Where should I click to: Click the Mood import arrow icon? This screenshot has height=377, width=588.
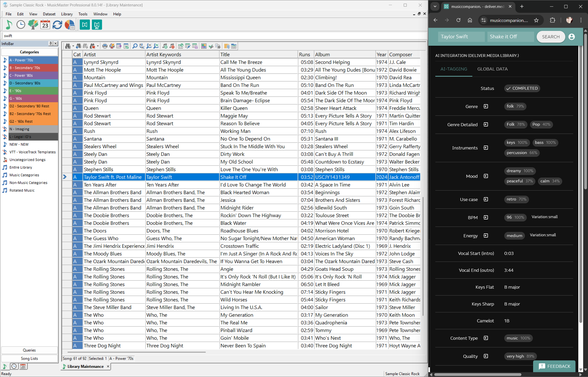[486, 176]
